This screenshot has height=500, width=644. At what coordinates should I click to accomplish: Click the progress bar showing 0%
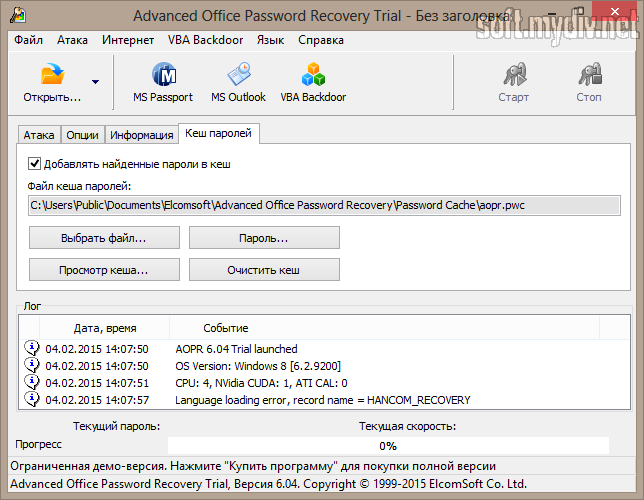388,446
